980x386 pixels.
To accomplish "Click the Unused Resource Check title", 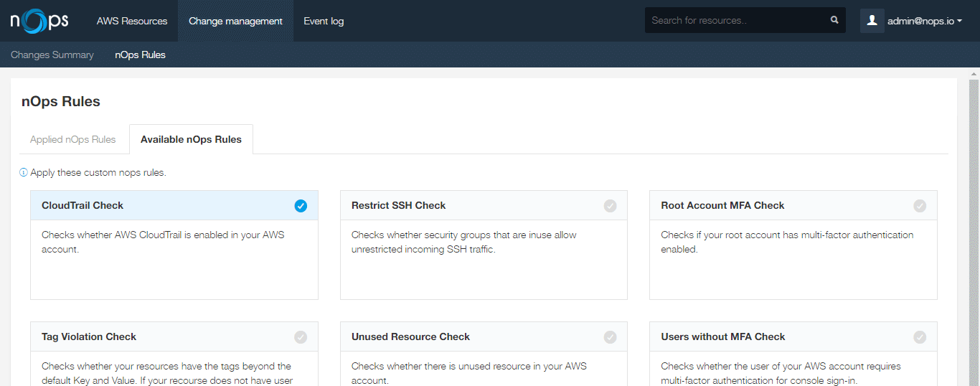I will coord(410,336).
